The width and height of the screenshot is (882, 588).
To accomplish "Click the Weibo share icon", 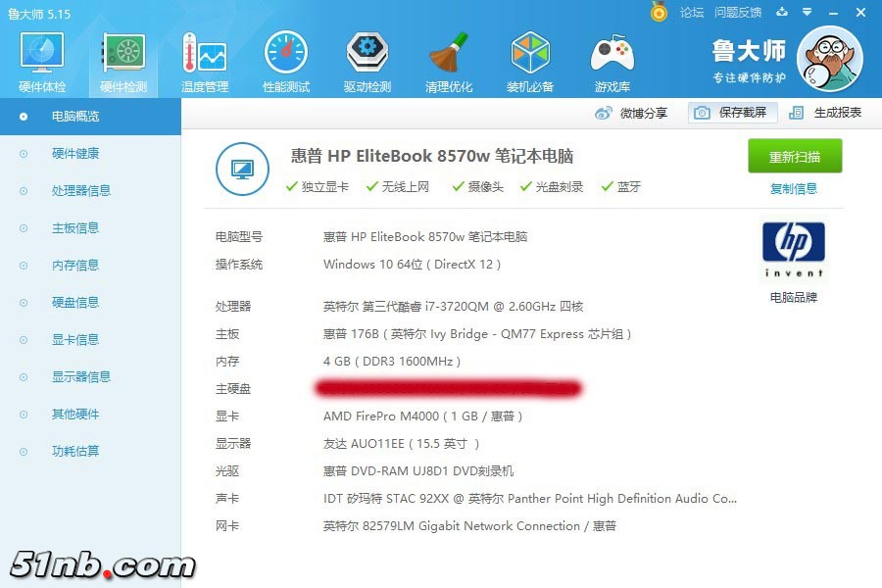I will pos(603,113).
